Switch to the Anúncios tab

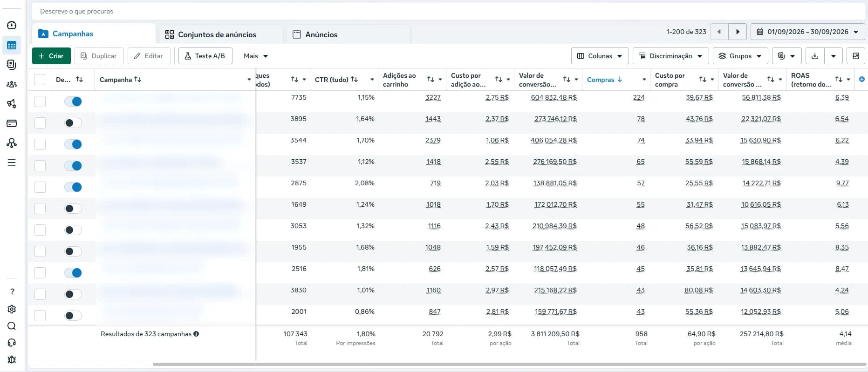[x=348, y=34]
